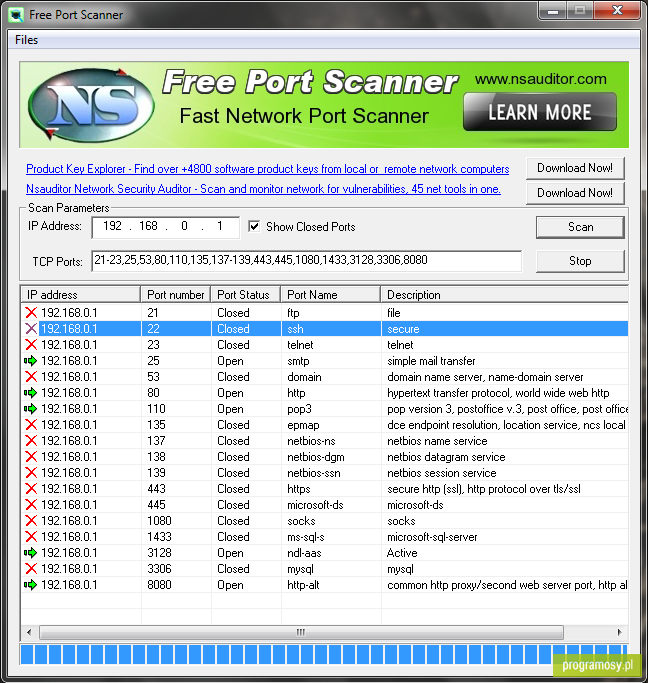Click the TCP Ports input field

pyautogui.click(x=307, y=260)
